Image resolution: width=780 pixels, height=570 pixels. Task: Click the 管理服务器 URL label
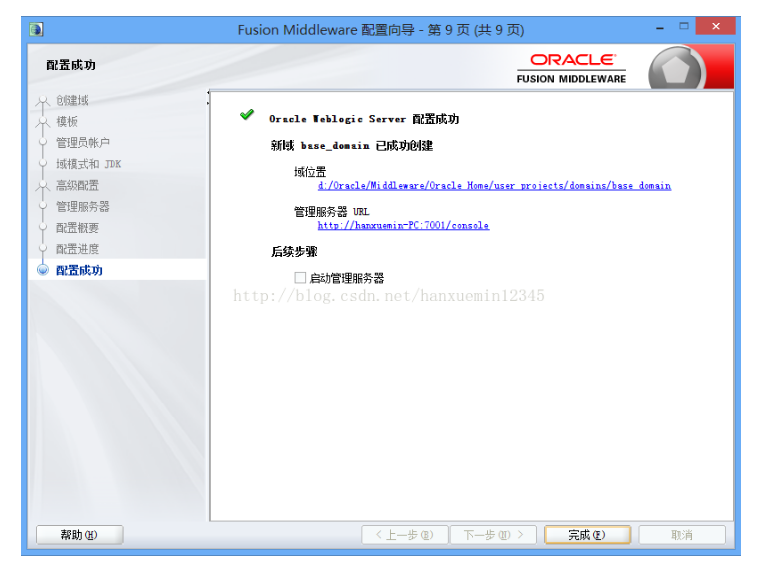(x=331, y=212)
